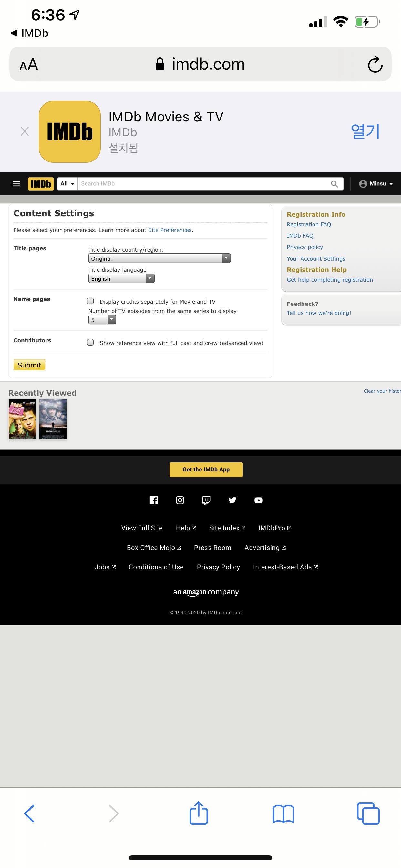
Task: Open IMDb's Twitch icon
Action: [206, 501]
